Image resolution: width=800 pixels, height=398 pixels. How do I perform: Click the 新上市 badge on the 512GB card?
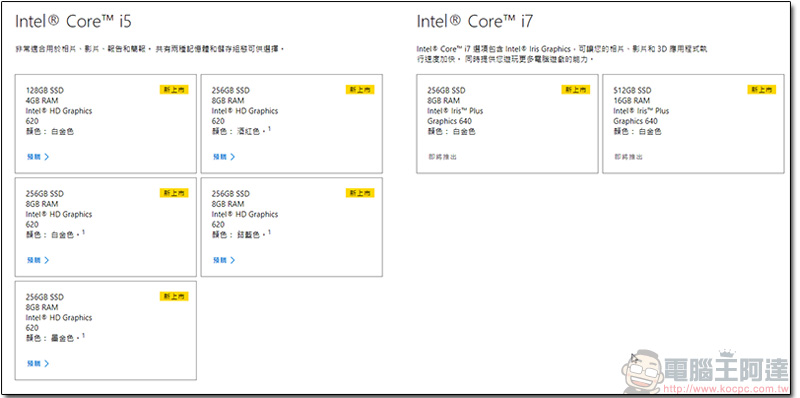coord(762,90)
